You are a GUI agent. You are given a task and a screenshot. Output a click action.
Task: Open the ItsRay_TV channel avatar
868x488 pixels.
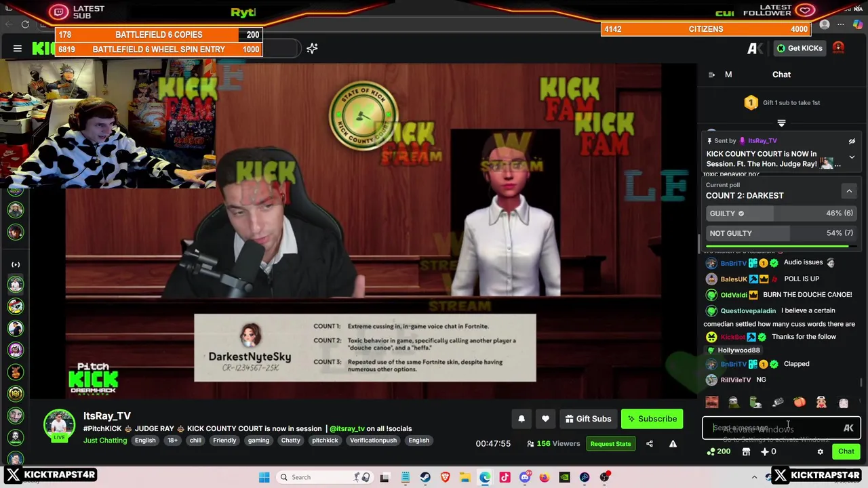[59, 425]
